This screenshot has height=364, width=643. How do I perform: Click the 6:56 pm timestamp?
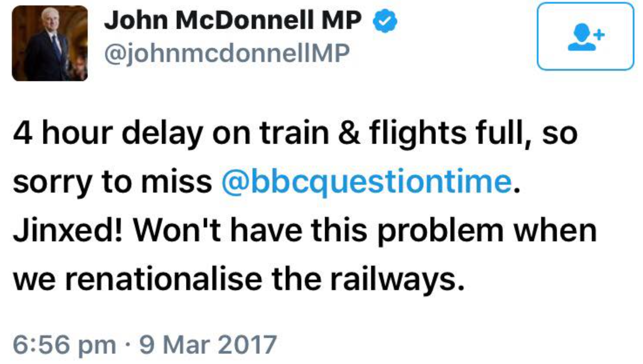pos(64,344)
